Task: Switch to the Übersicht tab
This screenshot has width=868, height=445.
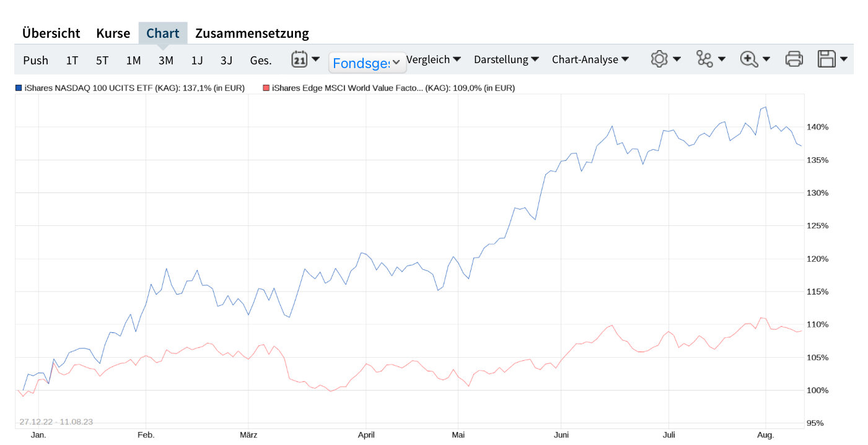Action: (51, 33)
